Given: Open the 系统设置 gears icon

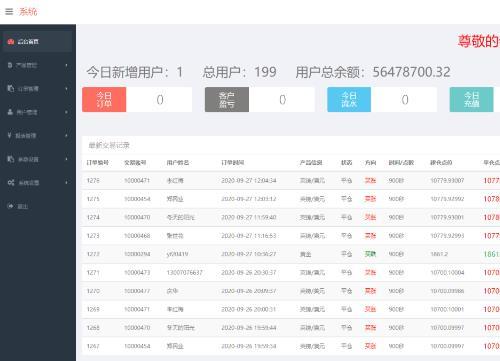Looking at the screenshot, I should [x=11, y=183].
